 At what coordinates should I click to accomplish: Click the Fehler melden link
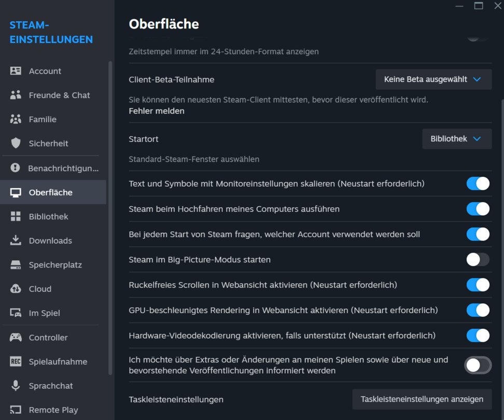[x=157, y=111]
